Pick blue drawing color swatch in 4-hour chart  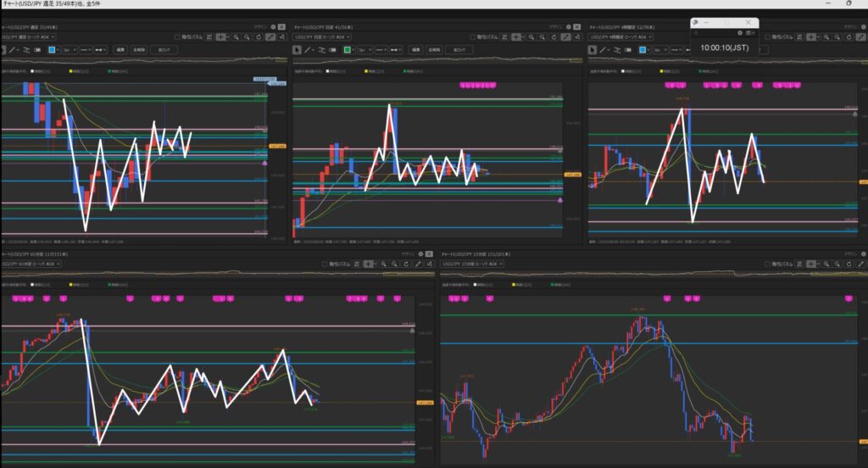click(643, 50)
